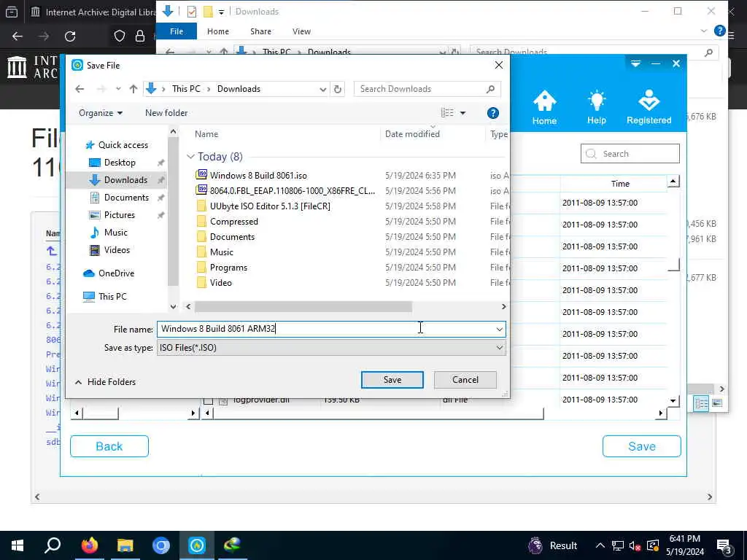Viewport: 747px width, 560px height.
Task: Open Documents in navigation pane
Action: 126,197
